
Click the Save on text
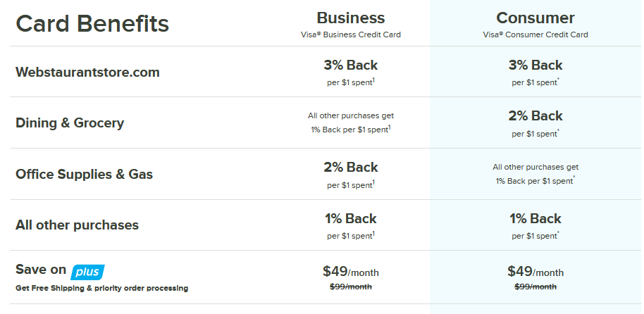pos(41,270)
